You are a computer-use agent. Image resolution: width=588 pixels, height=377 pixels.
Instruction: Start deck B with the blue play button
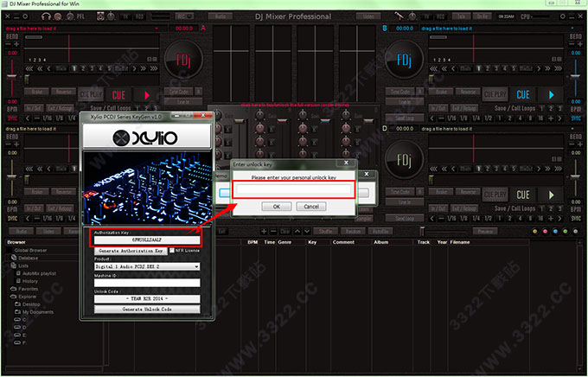tap(551, 94)
